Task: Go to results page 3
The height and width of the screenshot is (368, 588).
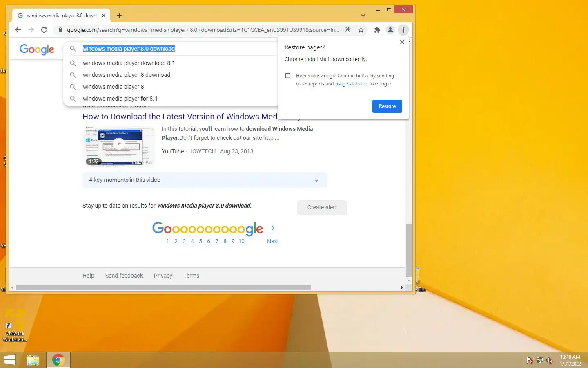Action: [x=184, y=241]
